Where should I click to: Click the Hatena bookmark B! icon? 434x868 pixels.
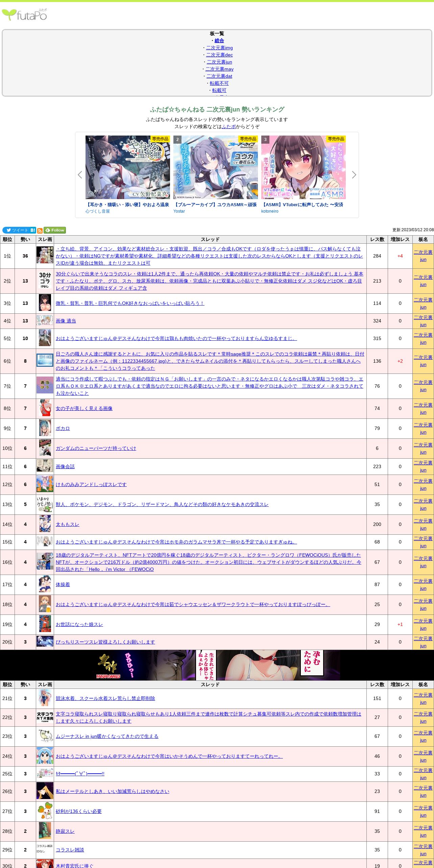click(x=33, y=230)
